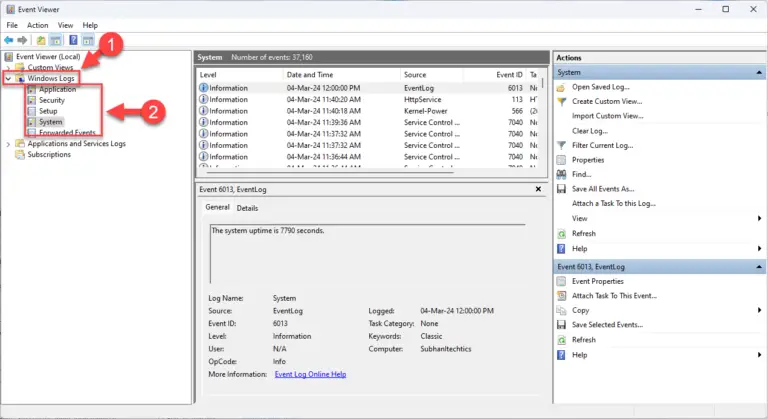Expand the Custom Views tree node

(x=9, y=67)
